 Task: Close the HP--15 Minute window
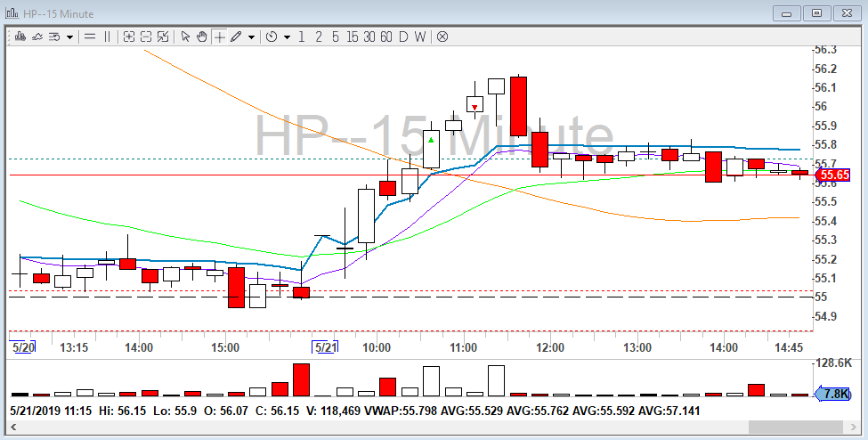[x=847, y=13]
